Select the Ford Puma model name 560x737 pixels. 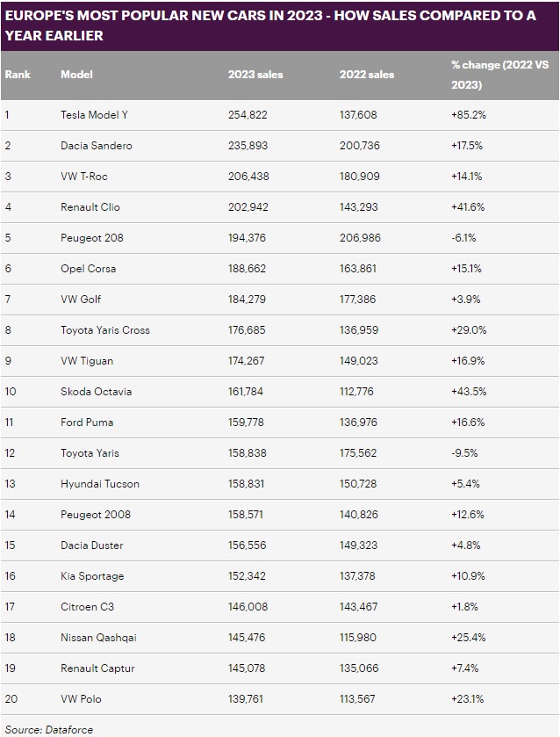87,423
